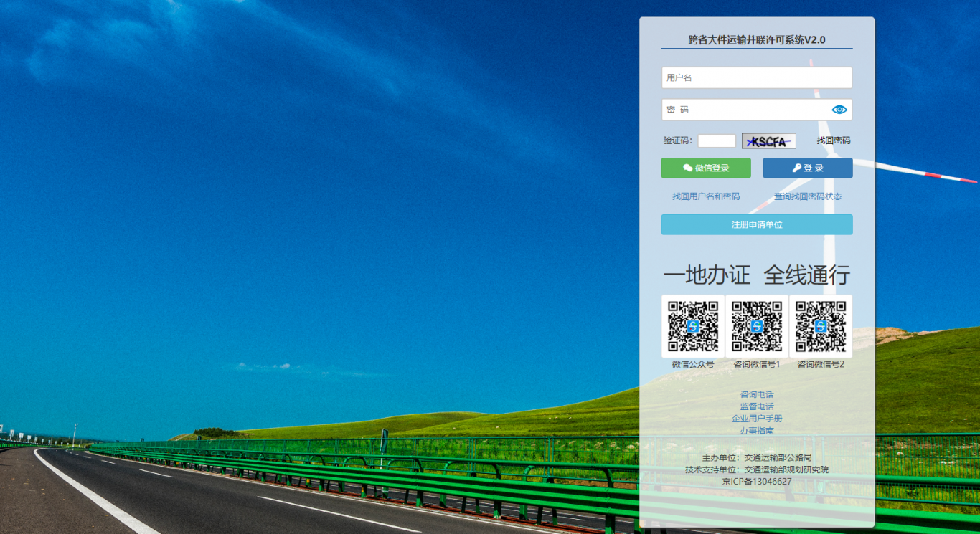The height and width of the screenshot is (534, 980).
Task: Click the 注册申请单位 button
Action: tap(757, 224)
